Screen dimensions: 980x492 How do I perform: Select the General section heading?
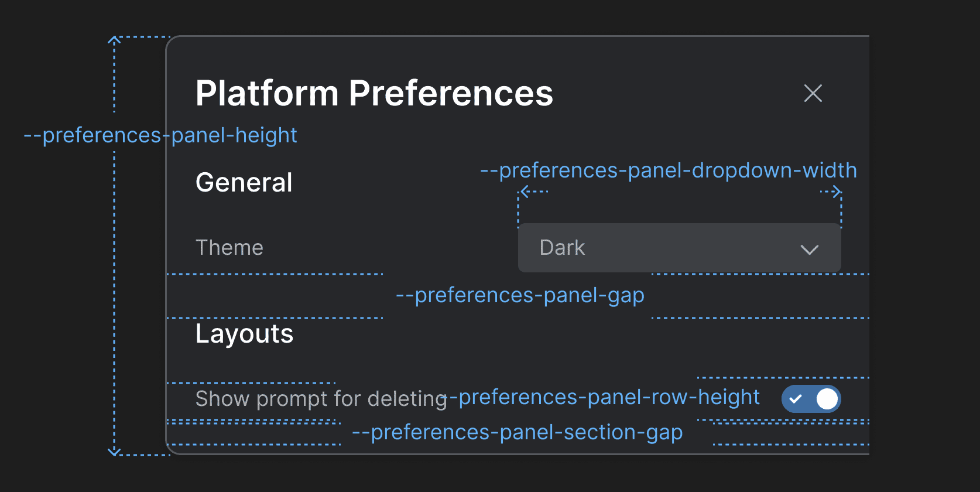click(x=244, y=183)
